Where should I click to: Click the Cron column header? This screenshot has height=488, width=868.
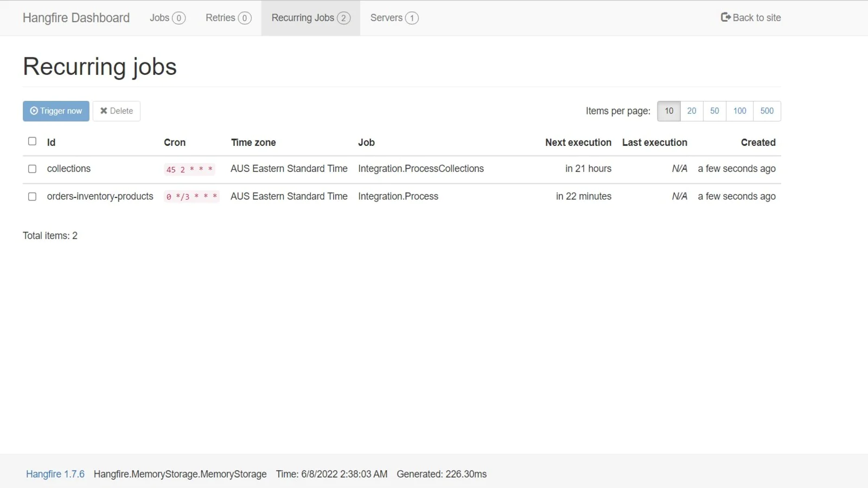click(175, 143)
